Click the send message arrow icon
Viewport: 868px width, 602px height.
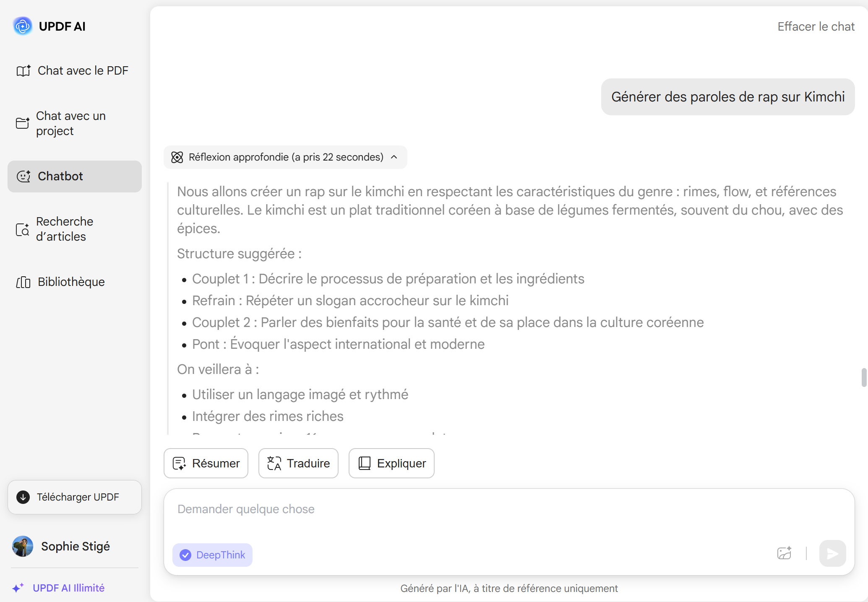coord(832,553)
